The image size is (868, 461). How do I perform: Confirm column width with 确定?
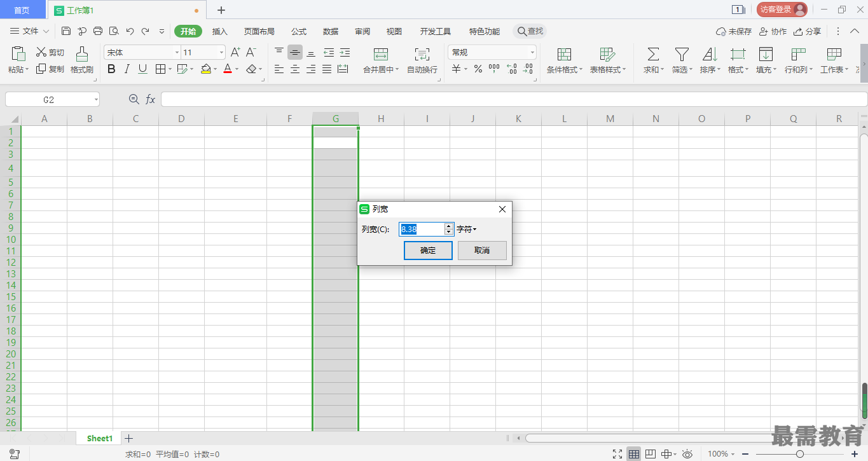[x=428, y=251]
